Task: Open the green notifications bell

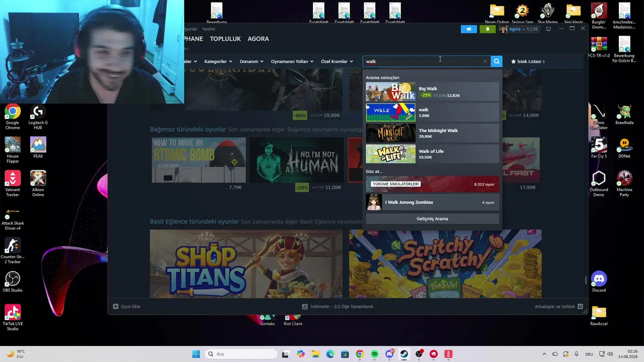Action: point(488,29)
